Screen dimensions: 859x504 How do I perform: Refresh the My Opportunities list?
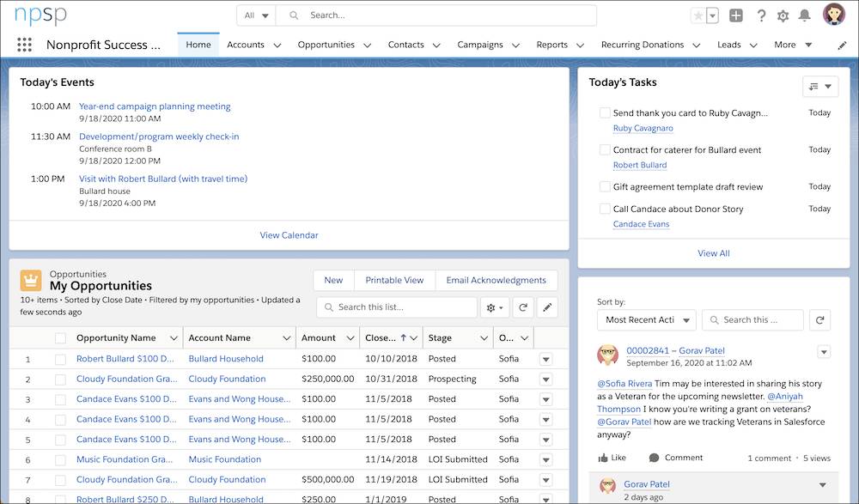coord(522,307)
